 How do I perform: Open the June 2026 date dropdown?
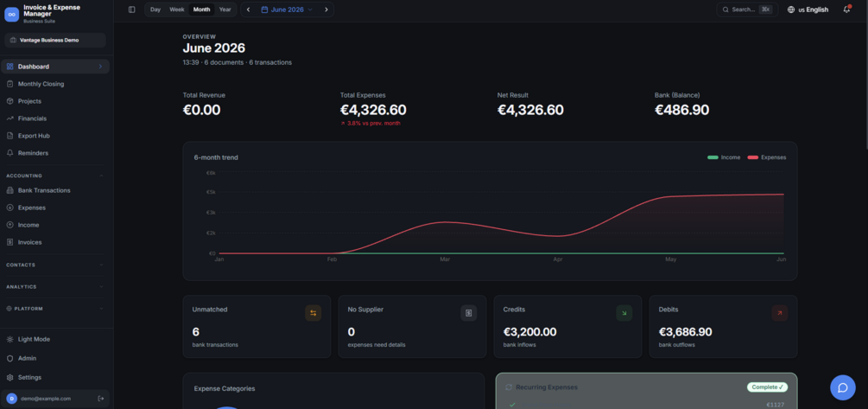click(287, 10)
